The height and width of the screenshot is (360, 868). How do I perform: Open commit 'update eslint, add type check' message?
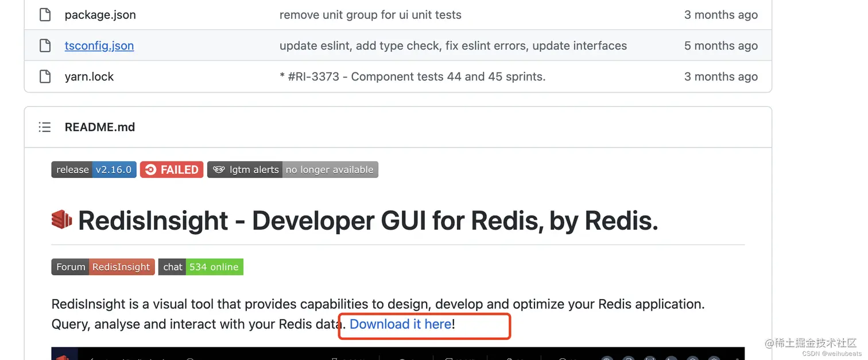click(453, 46)
